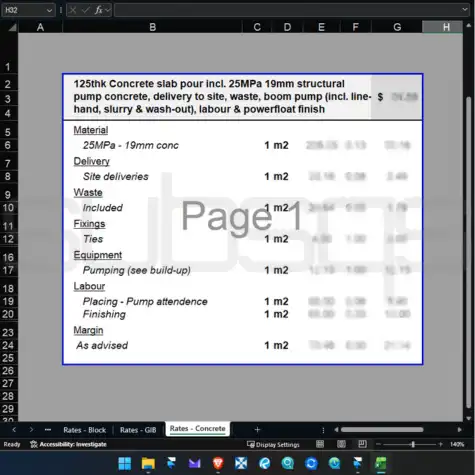The width and height of the screenshot is (475, 475).
Task: Click the '125thk Concrete slab pour' description
Action: (x=222, y=97)
